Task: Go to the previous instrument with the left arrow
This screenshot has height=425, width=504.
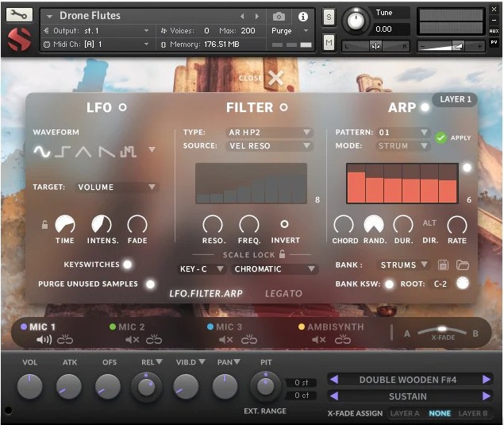Action: point(242,16)
